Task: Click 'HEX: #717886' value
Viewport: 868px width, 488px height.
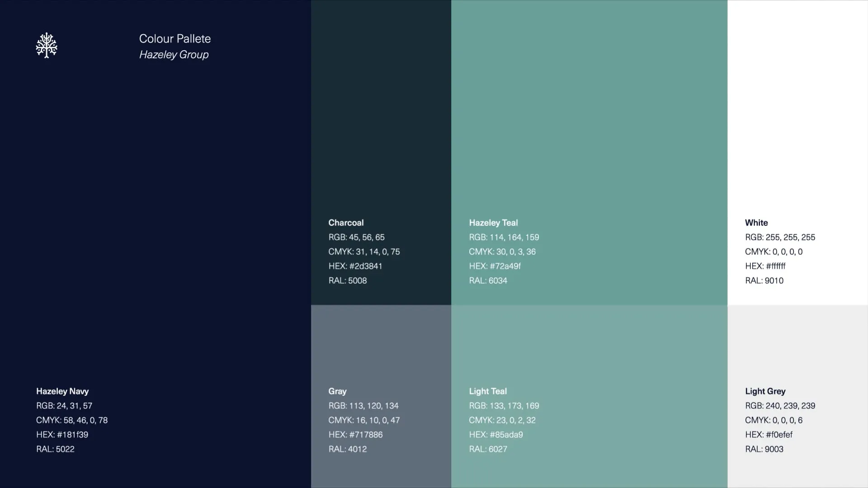Action: [355, 435]
